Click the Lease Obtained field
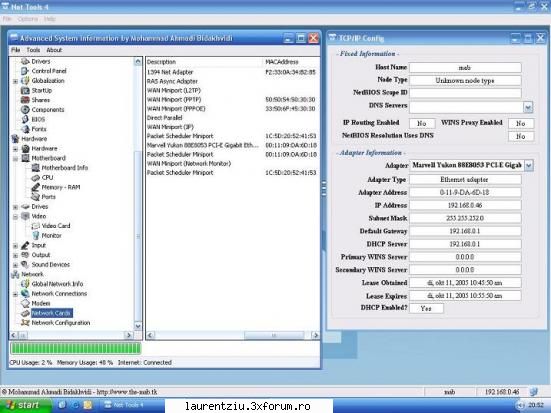Screen dimensions: 551x413 pos(465,283)
